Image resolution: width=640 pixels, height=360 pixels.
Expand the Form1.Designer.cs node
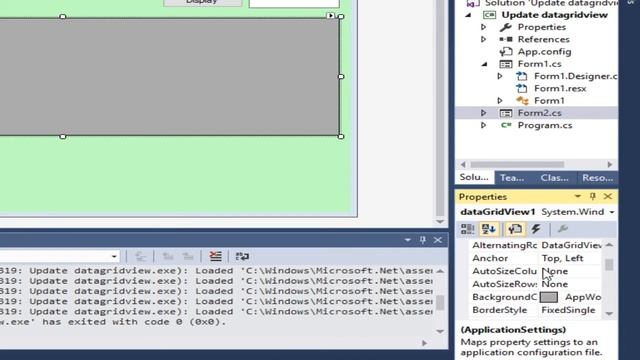[500, 76]
